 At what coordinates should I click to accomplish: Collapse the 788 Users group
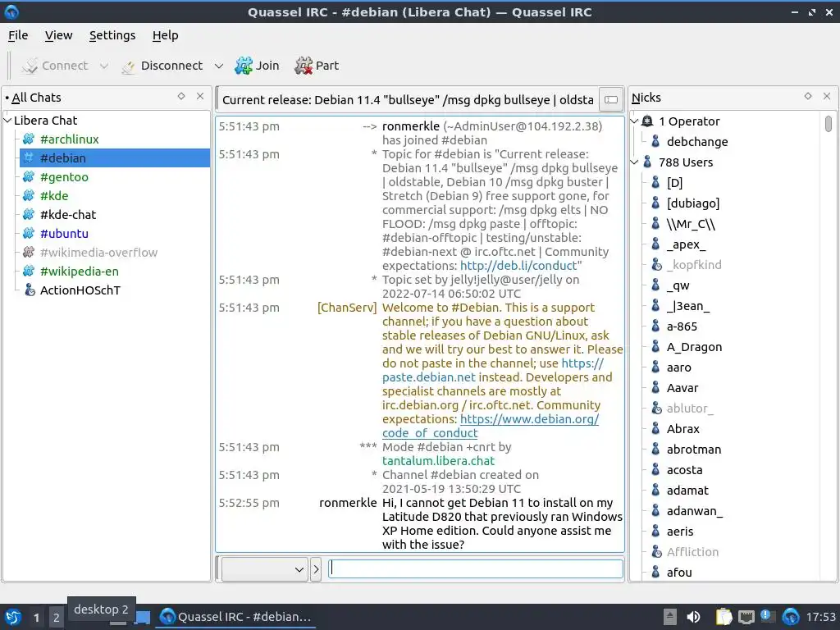coord(634,162)
